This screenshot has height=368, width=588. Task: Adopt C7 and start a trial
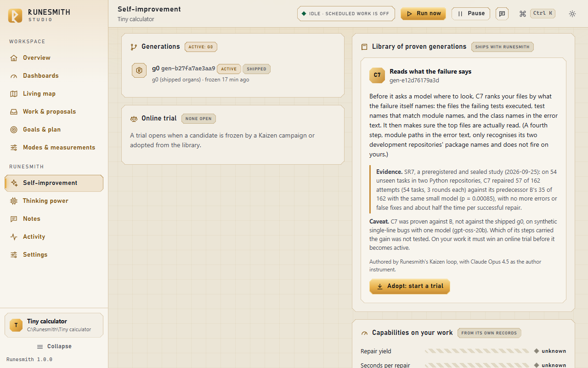[x=410, y=286]
